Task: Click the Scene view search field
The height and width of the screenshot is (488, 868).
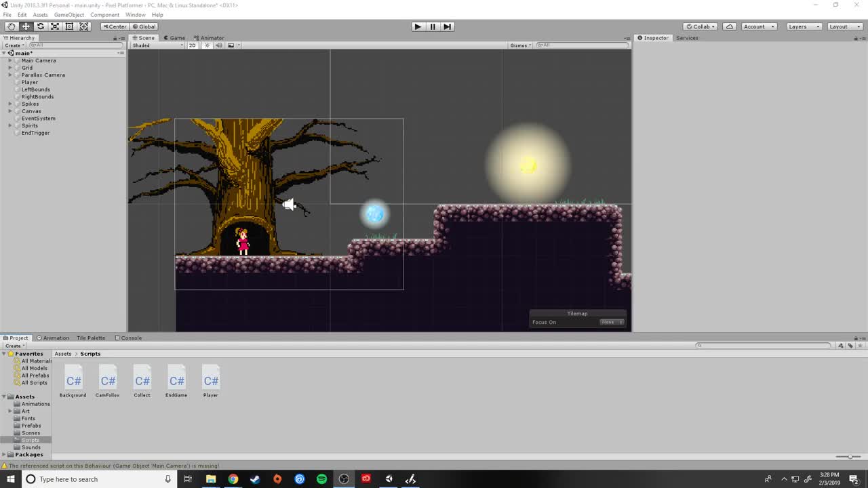Action: pos(582,45)
